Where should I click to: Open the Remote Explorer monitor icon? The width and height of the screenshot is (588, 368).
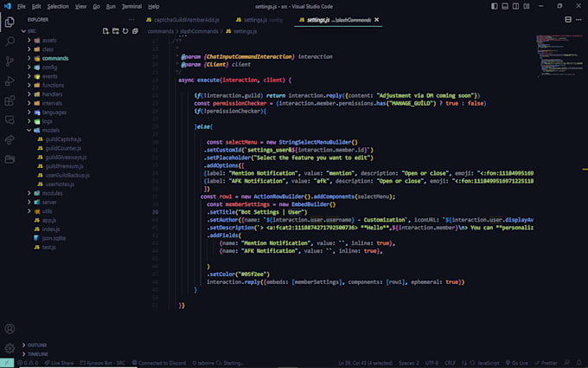pyautogui.click(x=10, y=120)
